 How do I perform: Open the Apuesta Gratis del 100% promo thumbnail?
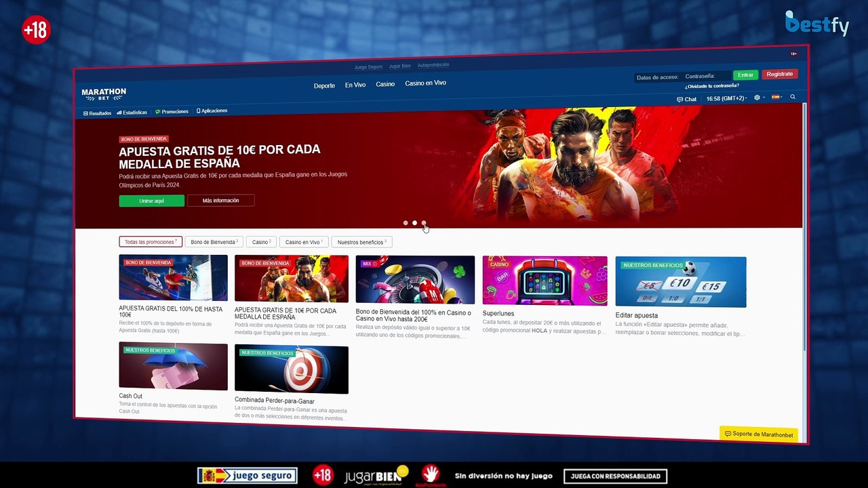coord(173,278)
